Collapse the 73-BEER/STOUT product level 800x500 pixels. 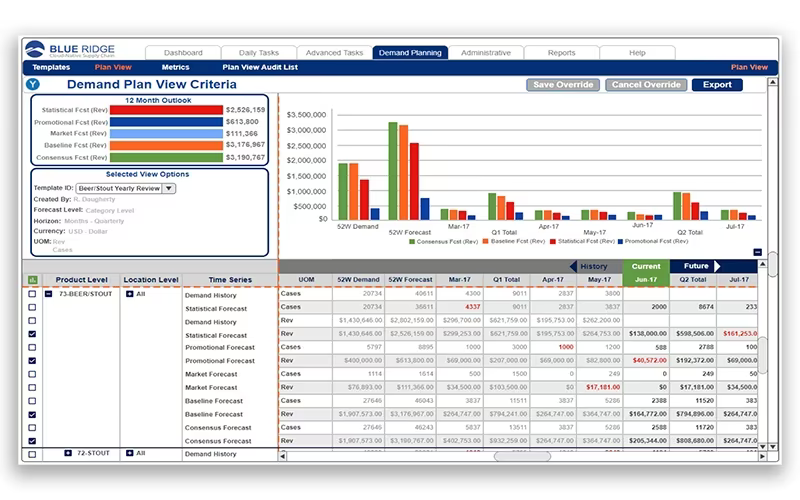[x=48, y=294]
